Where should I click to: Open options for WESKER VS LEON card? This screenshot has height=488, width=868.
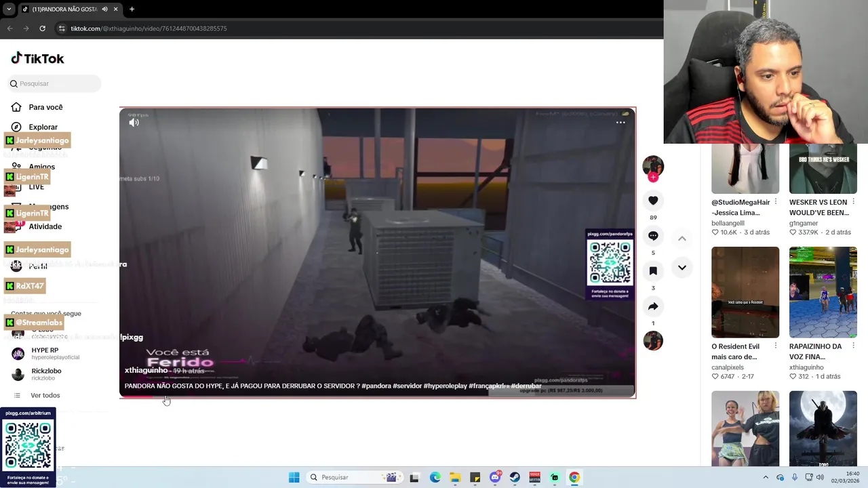pos(853,202)
